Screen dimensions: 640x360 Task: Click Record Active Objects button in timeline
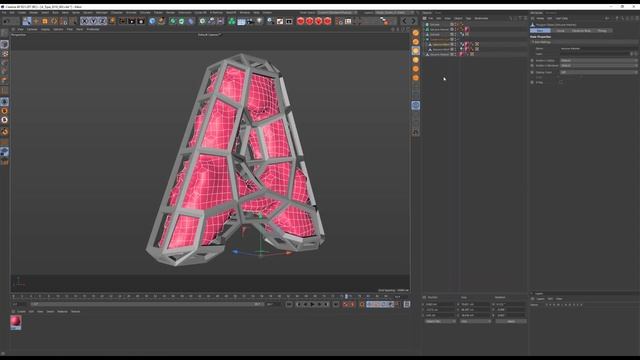click(x=345, y=304)
